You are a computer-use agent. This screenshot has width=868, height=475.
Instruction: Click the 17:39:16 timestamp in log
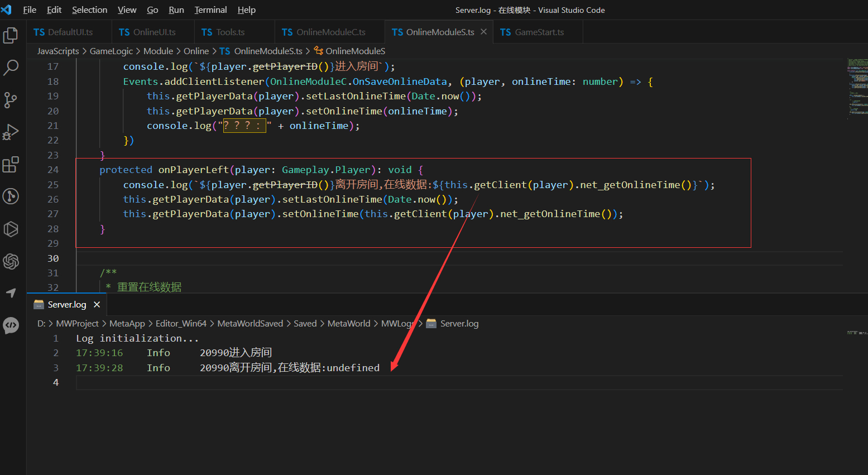[x=99, y=353]
